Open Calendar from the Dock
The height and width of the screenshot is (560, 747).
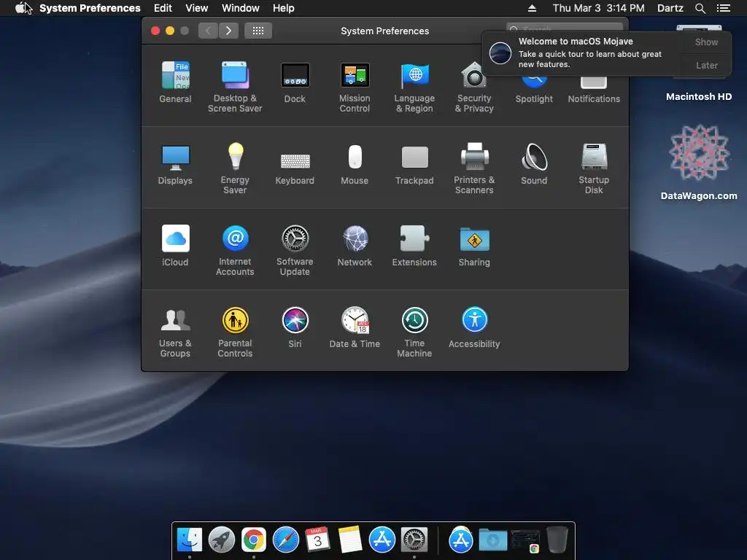pyautogui.click(x=318, y=540)
